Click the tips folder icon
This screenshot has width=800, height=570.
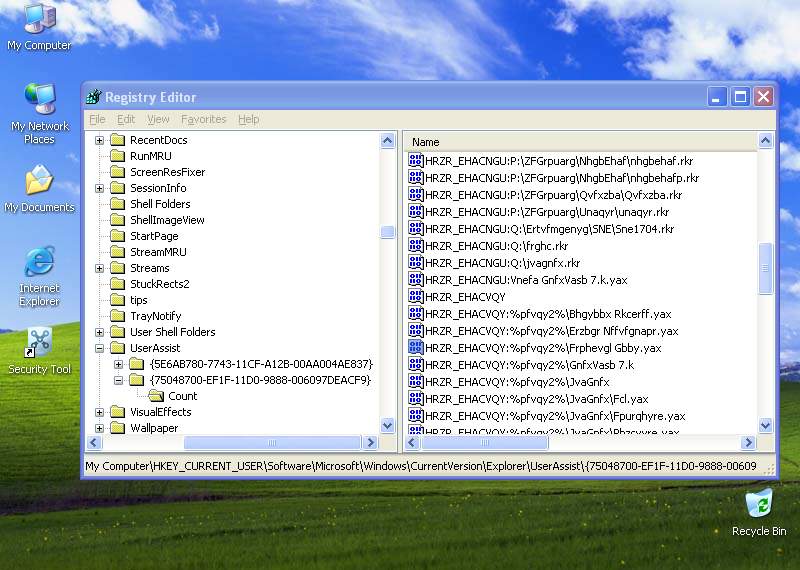118,300
